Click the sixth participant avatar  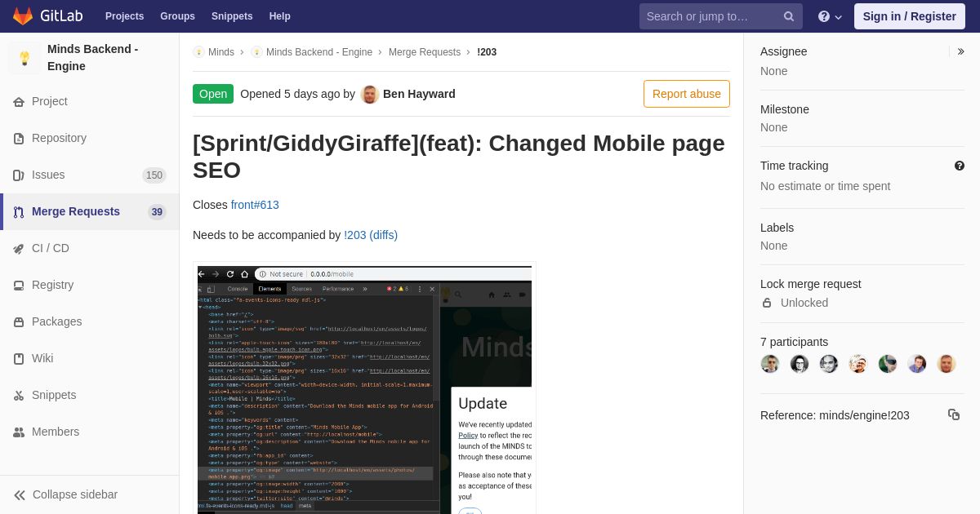click(x=917, y=364)
